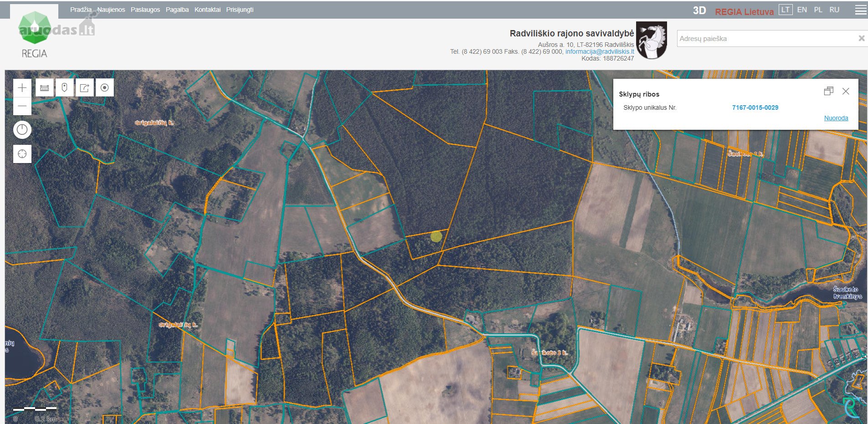The image size is (868, 424).
Task: Click the Sklypo unikalus Nr. label
Action: click(650, 107)
